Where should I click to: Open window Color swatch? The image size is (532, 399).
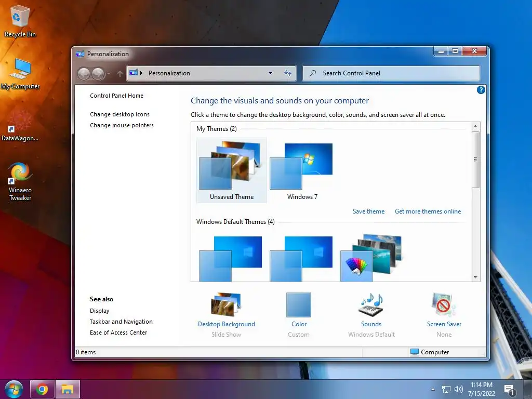[x=299, y=304]
